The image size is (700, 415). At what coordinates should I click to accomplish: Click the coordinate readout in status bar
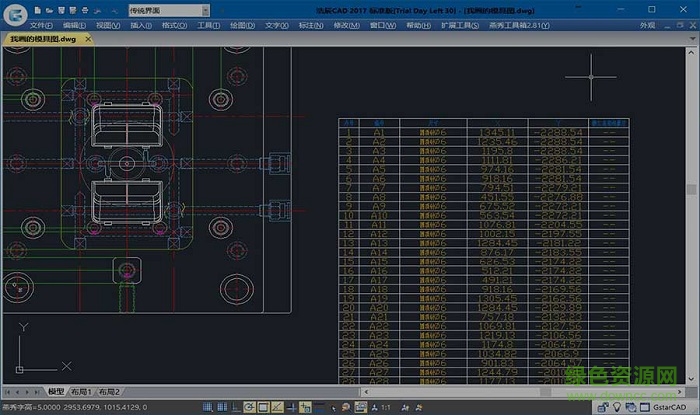click(105, 408)
